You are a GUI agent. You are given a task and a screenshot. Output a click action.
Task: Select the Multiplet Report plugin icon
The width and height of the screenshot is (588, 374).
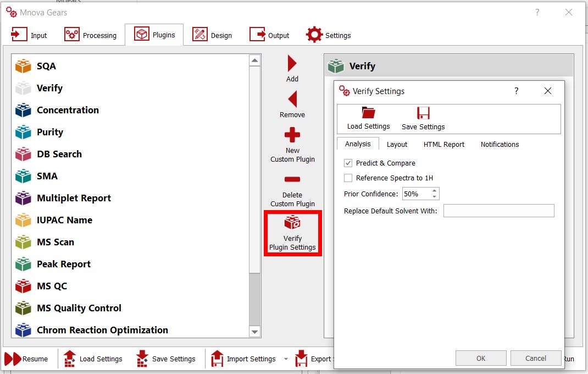(23, 198)
